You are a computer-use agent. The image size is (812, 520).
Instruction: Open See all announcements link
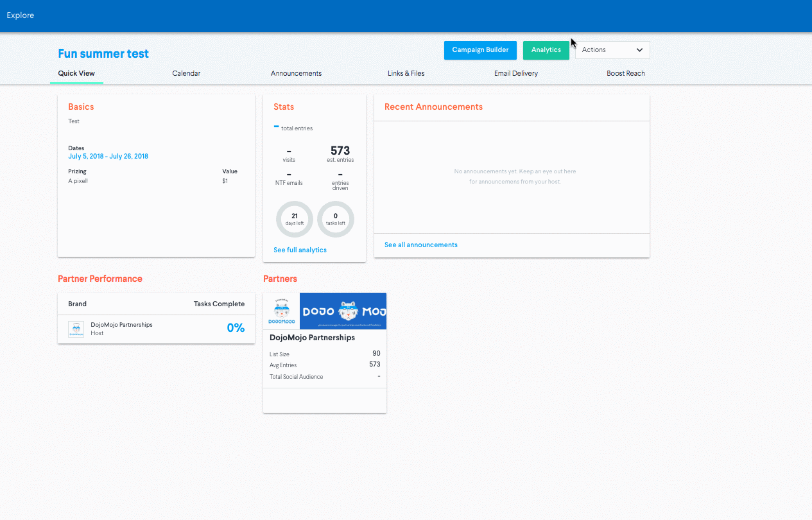[x=421, y=245]
